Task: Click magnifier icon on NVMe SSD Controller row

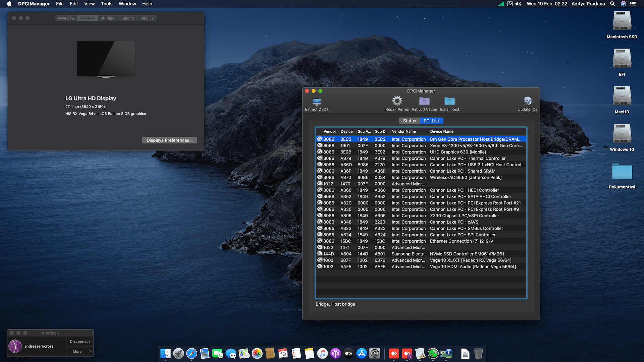Action: 320,254
